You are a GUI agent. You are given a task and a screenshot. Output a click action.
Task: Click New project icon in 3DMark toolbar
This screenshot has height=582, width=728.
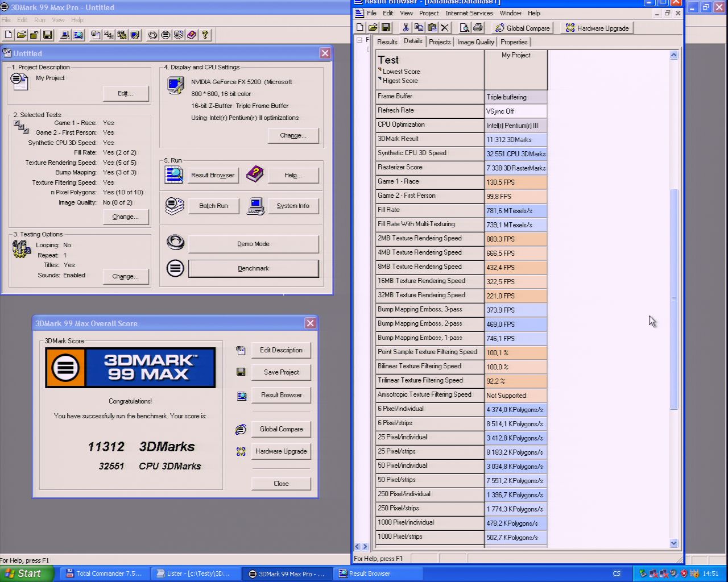[8, 35]
